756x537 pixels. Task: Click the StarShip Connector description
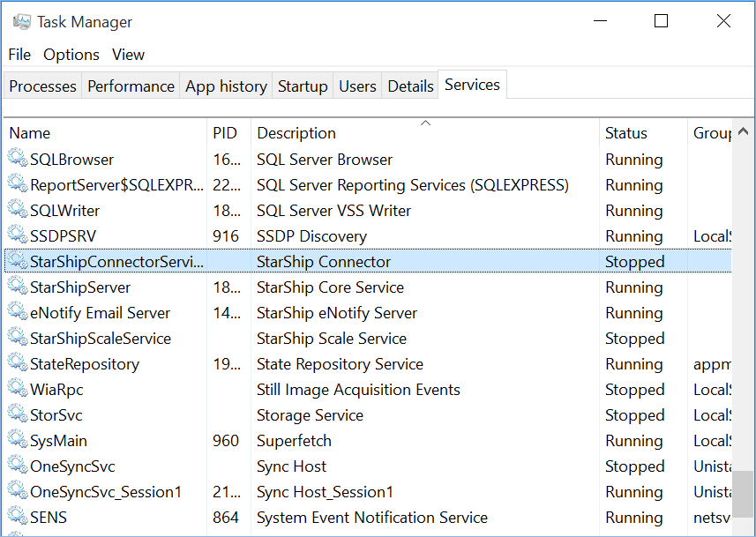(324, 262)
